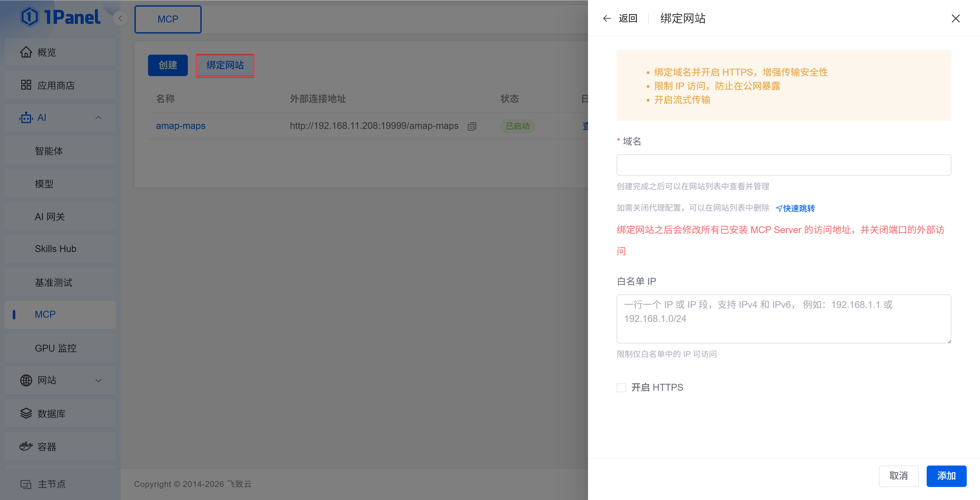Click the 容器 docker whale icon
The image size is (980, 500).
coord(26,446)
